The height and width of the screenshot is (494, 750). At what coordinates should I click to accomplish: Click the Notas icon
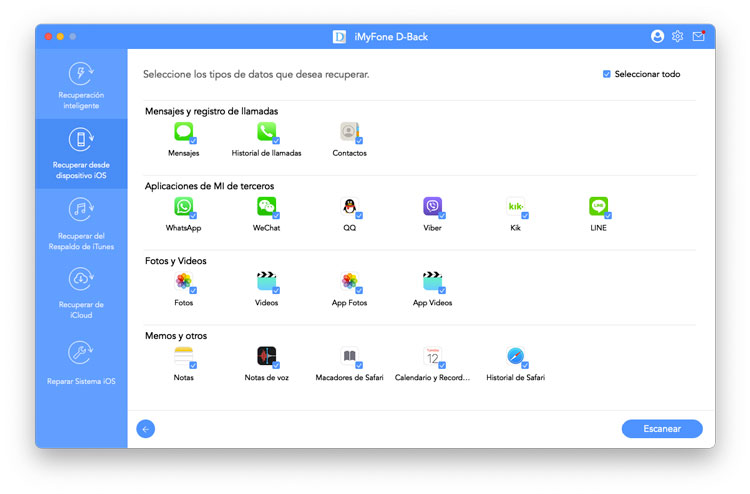pyautogui.click(x=183, y=356)
